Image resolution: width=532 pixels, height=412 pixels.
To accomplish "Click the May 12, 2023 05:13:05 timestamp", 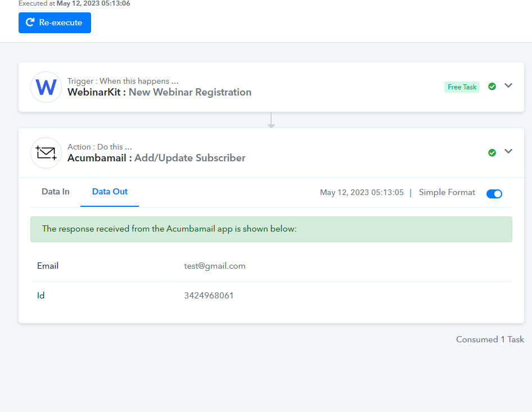I will pyautogui.click(x=362, y=192).
